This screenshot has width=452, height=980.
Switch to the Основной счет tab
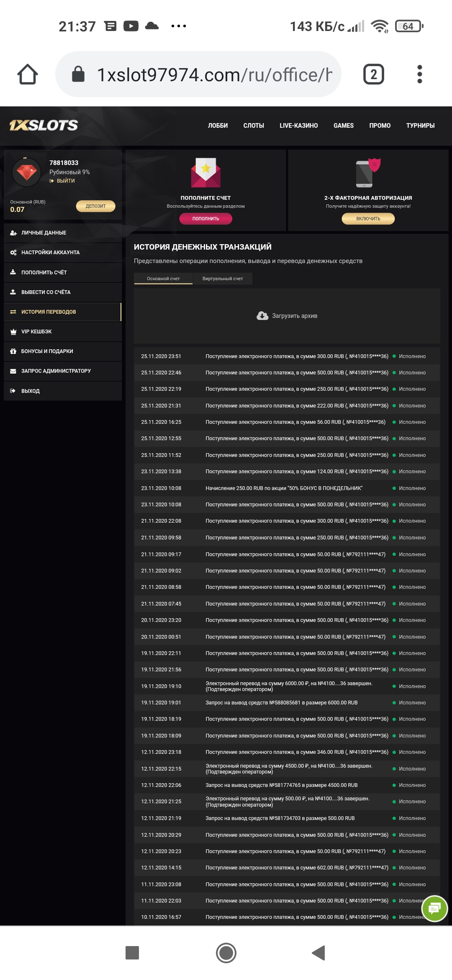coord(163,279)
